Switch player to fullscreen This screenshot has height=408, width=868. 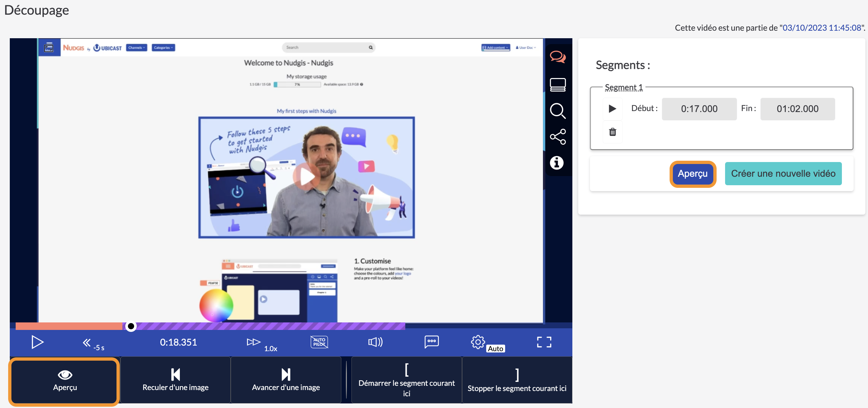(544, 342)
